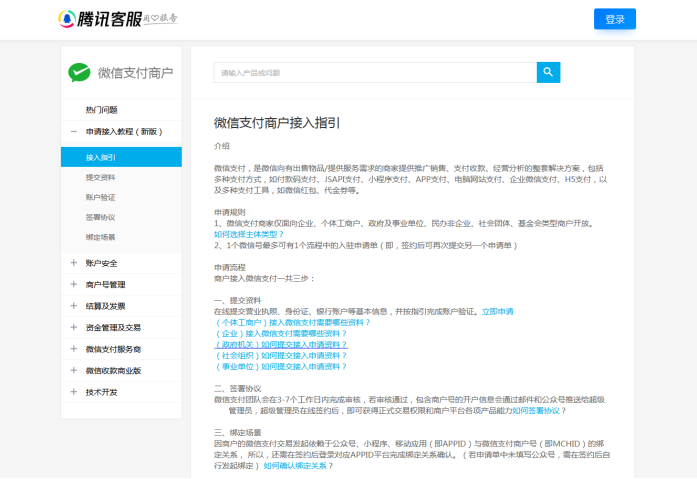Open 签署协议 sidebar item
Viewport: 697px width, 479px height.
coord(100,217)
